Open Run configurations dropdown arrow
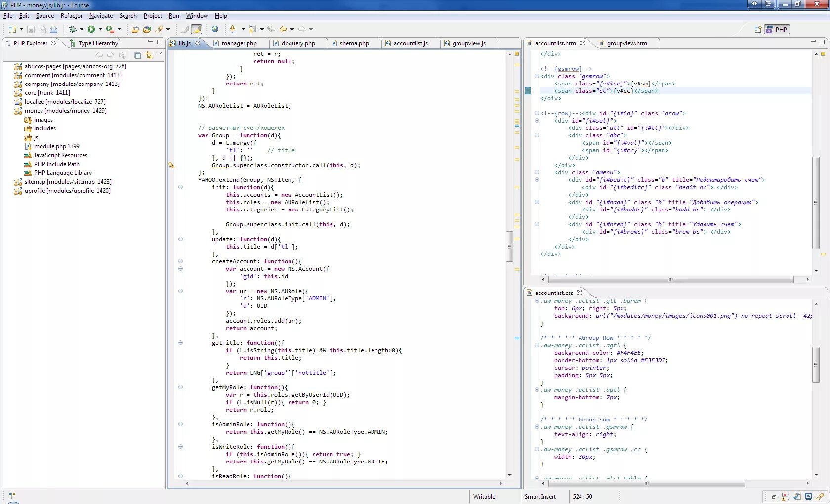This screenshot has width=830, height=504. [100, 30]
